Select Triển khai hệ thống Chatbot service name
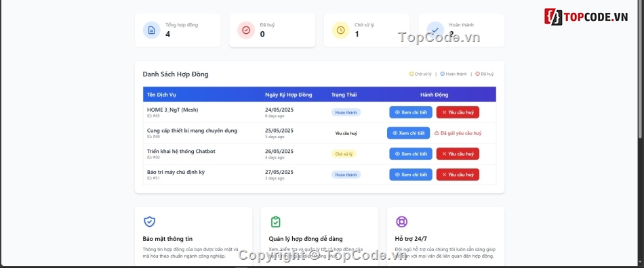 tap(181, 151)
